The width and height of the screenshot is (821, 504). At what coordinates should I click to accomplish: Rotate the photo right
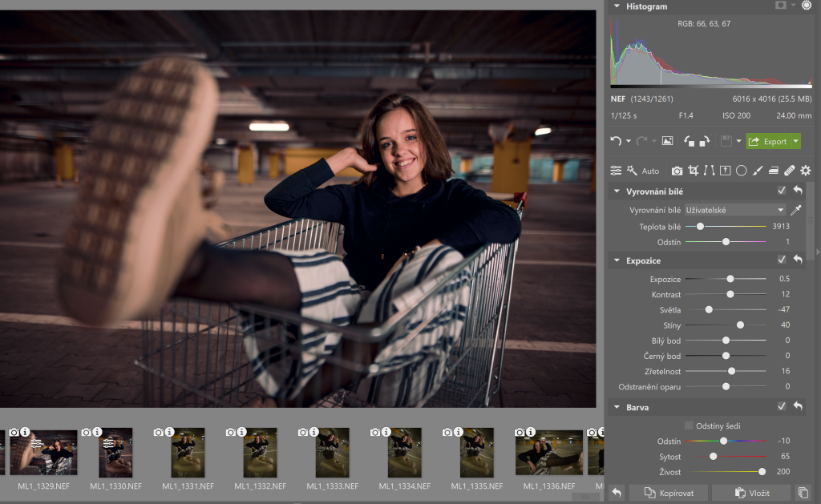(705, 141)
